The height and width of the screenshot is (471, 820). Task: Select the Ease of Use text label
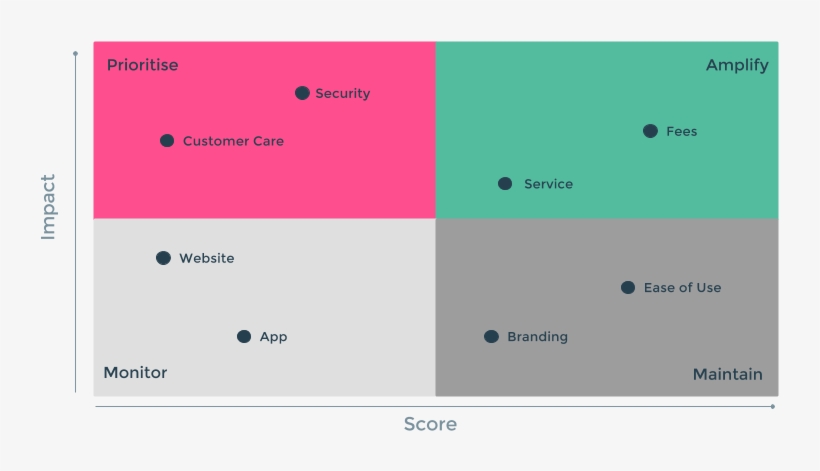pos(682,288)
